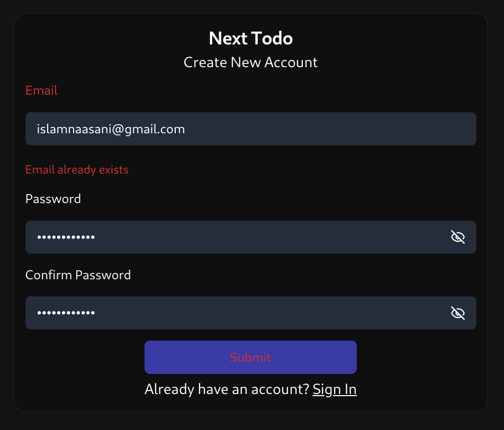Click the masked dots in Confirm Password field
The width and height of the screenshot is (504, 430).
(66, 313)
